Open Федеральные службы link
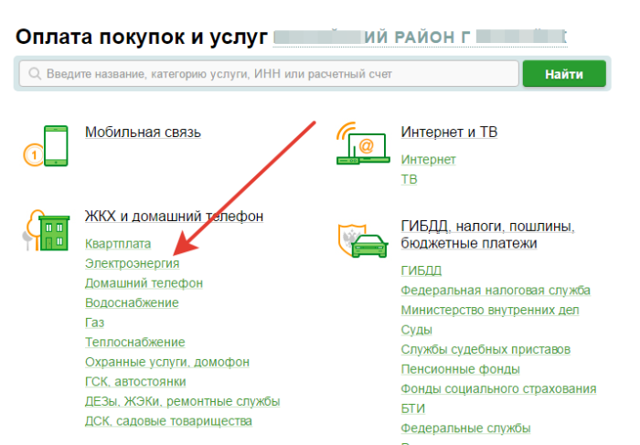The width and height of the screenshot is (640, 445). (x=466, y=428)
